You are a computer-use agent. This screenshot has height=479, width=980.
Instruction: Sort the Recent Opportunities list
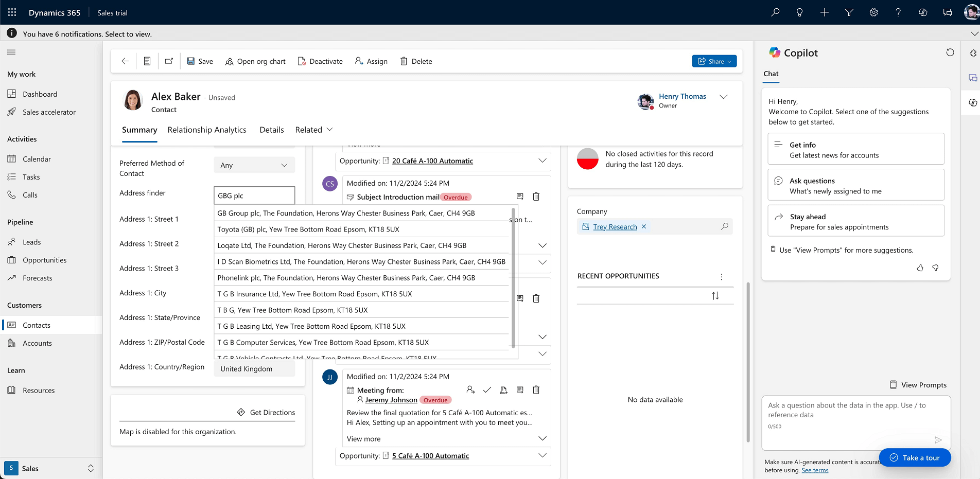pyautogui.click(x=715, y=296)
